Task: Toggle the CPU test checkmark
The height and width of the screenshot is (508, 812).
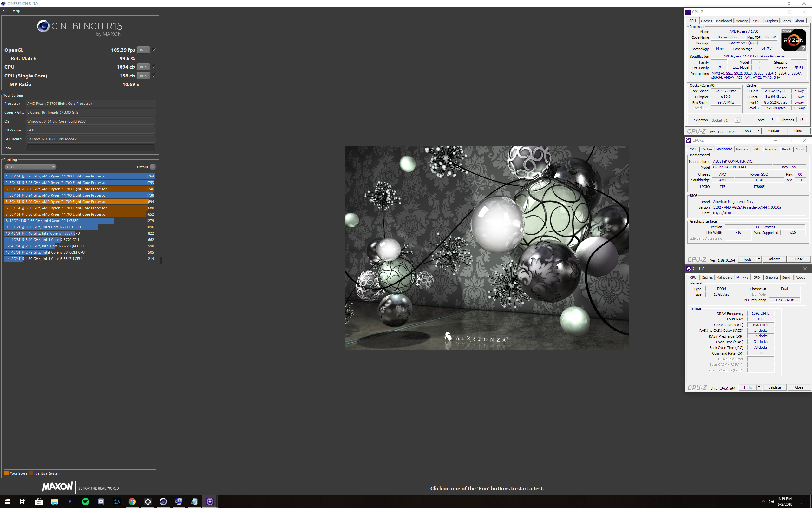Action: click(x=154, y=67)
